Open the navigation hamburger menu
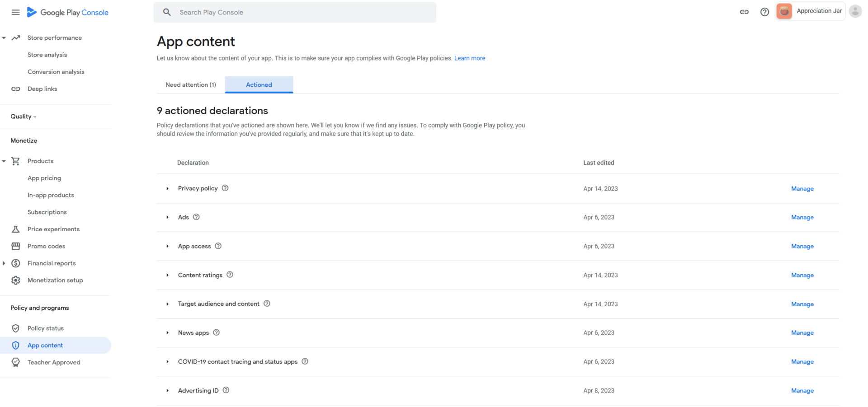Image resolution: width=868 pixels, height=407 pixels. point(15,12)
